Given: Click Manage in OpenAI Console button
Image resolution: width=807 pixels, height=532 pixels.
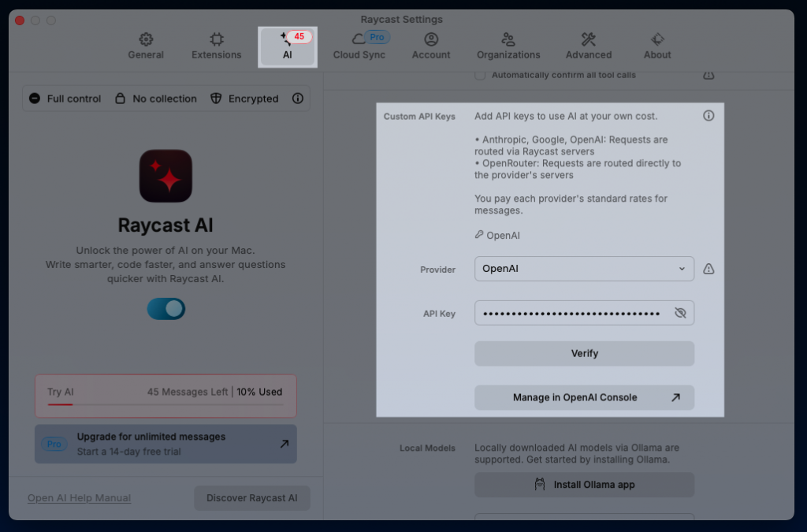Looking at the screenshot, I should pos(584,397).
